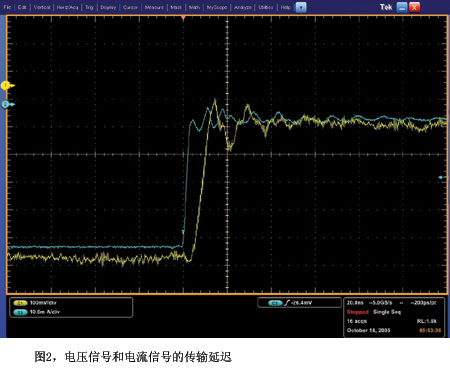Open the Measure menu
Screen dimensions: 450x369
click(154, 7)
